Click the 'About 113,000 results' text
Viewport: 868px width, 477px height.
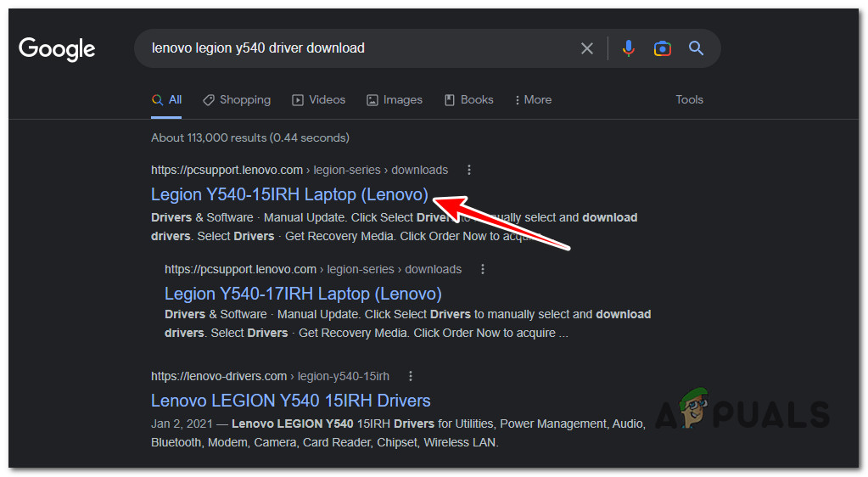point(250,138)
